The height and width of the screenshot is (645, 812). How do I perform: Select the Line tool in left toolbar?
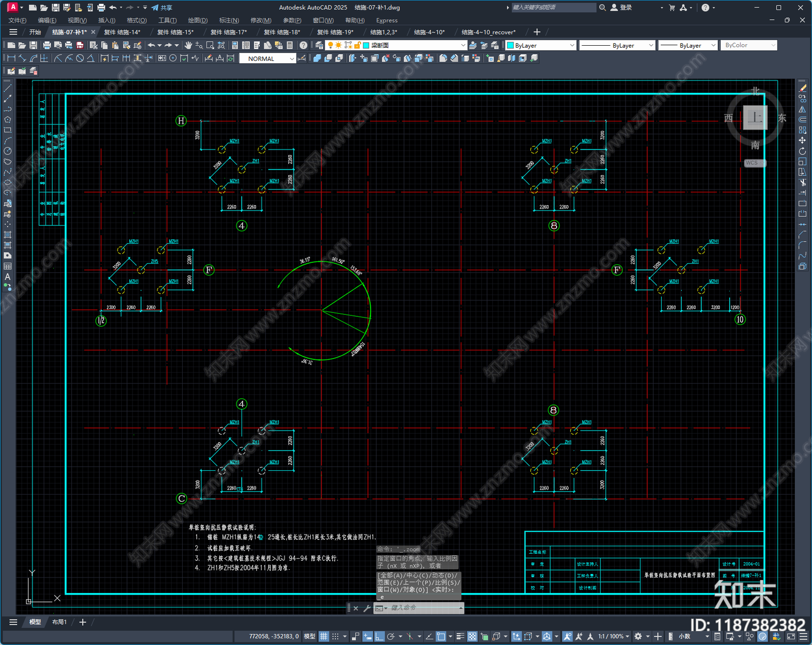(8, 88)
